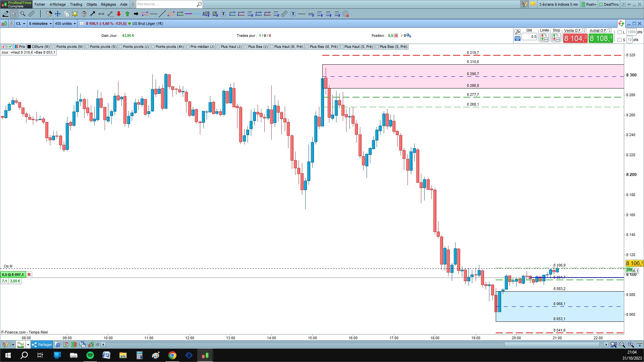Click the black Clôture (M) color swatch
Viewport: 644px width, 362px height.
coord(29,47)
